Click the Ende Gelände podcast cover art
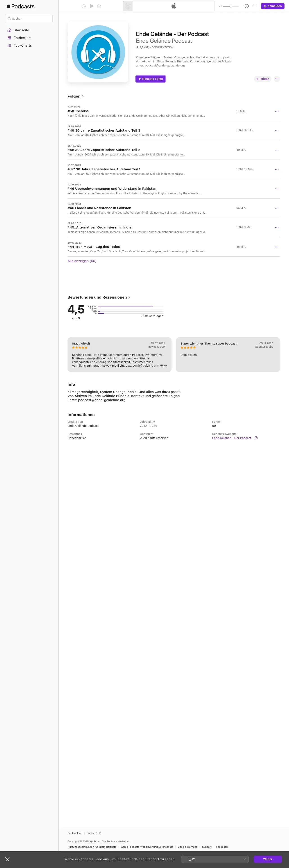The width and height of the screenshot is (289, 868). coord(98,52)
